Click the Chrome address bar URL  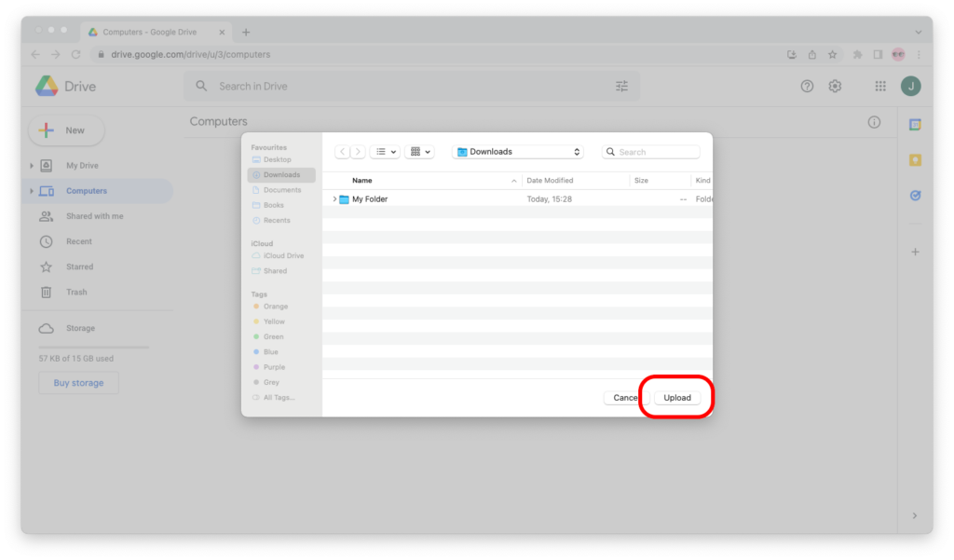190,55
